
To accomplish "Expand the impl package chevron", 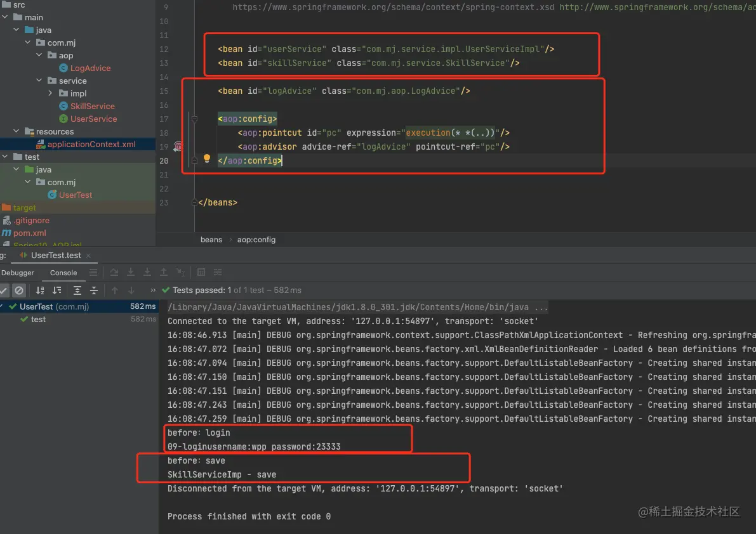I will pyautogui.click(x=50, y=93).
